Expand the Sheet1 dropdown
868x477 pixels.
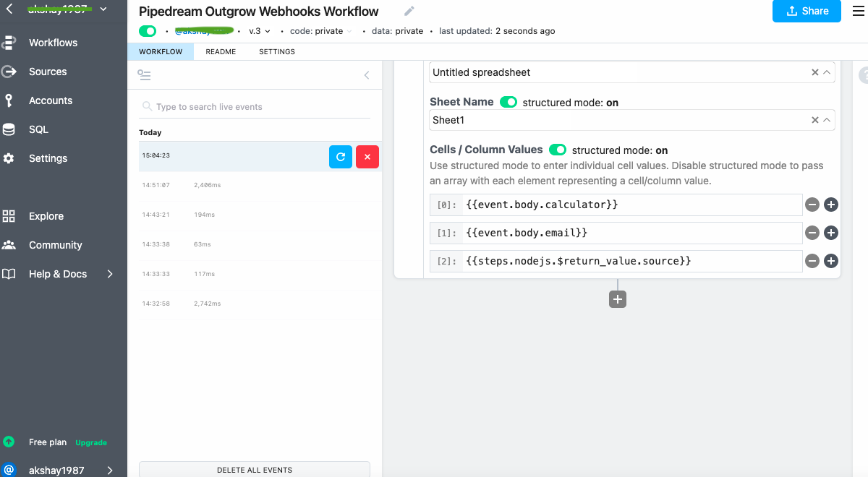pyautogui.click(x=827, y=120)
